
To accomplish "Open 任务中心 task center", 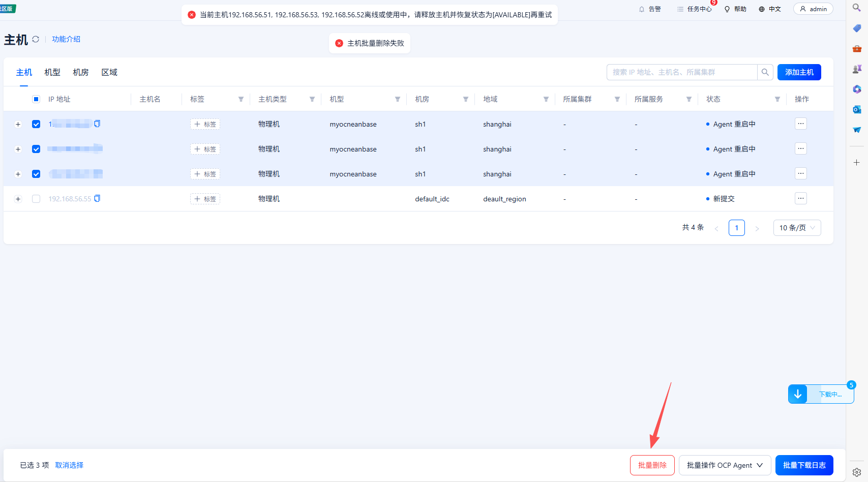I will (695, 9).
